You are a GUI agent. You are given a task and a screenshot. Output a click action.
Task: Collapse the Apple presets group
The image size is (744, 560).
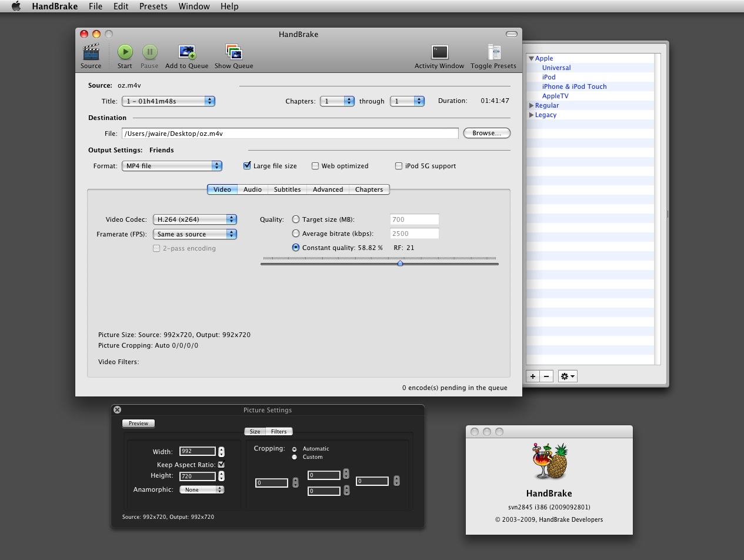(531, 58)
